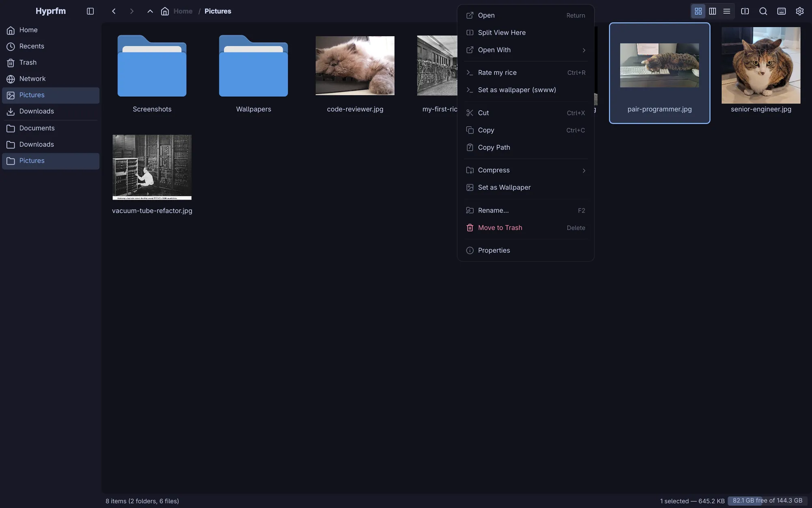
Task: Click Home breadcrumb link
Action: (183, 11)
